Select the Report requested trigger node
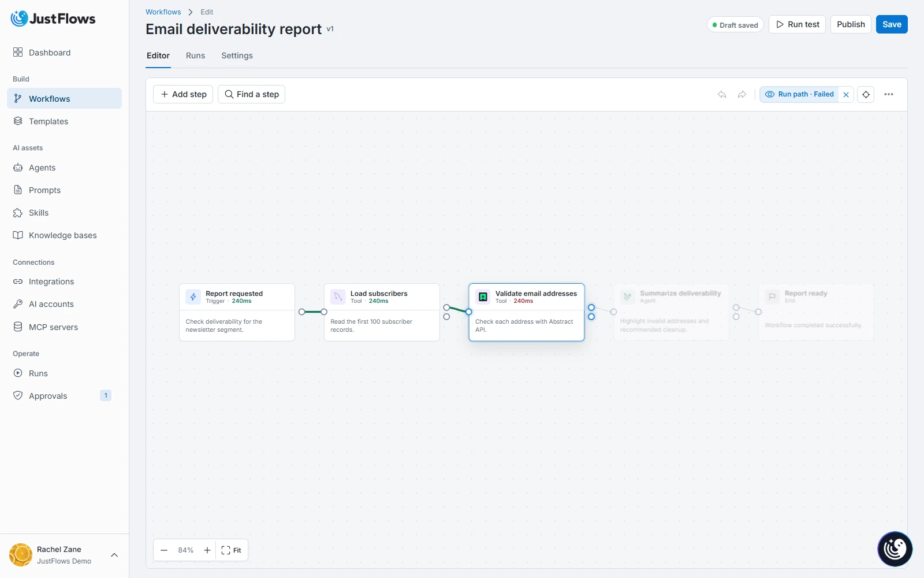Viewport: 924px width, 578px height. 237,312
